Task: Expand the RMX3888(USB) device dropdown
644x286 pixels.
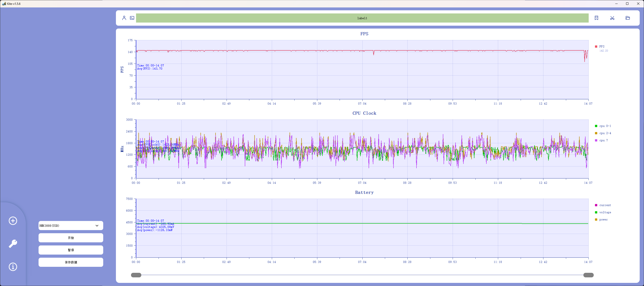Action: click(x=71, y=226)
